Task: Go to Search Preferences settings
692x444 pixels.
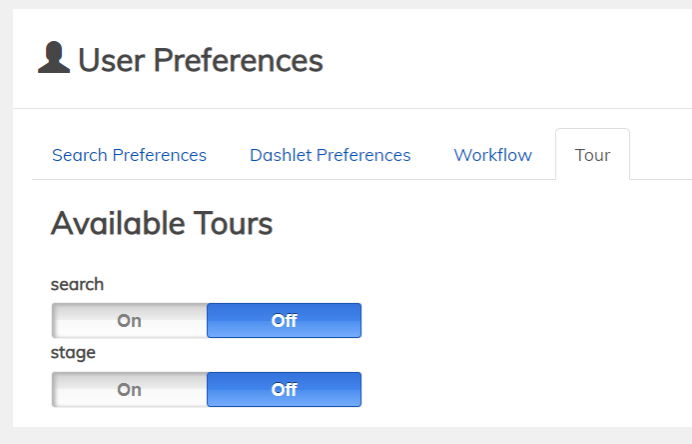Action: point(129,155)
